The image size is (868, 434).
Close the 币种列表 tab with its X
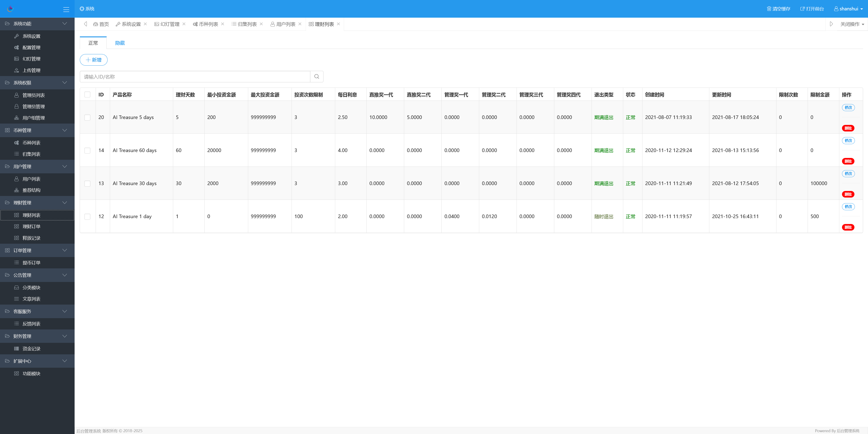[222, 24]
